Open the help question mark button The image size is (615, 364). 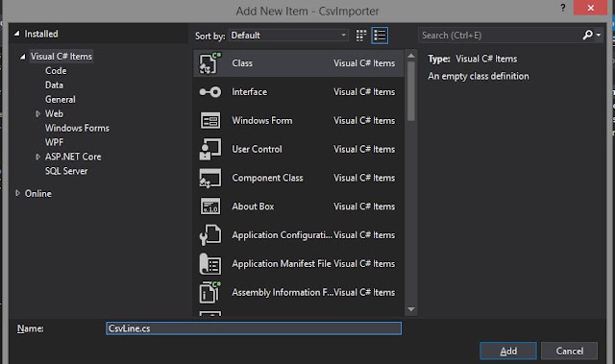pyautogui.click(x=563, y=8)
